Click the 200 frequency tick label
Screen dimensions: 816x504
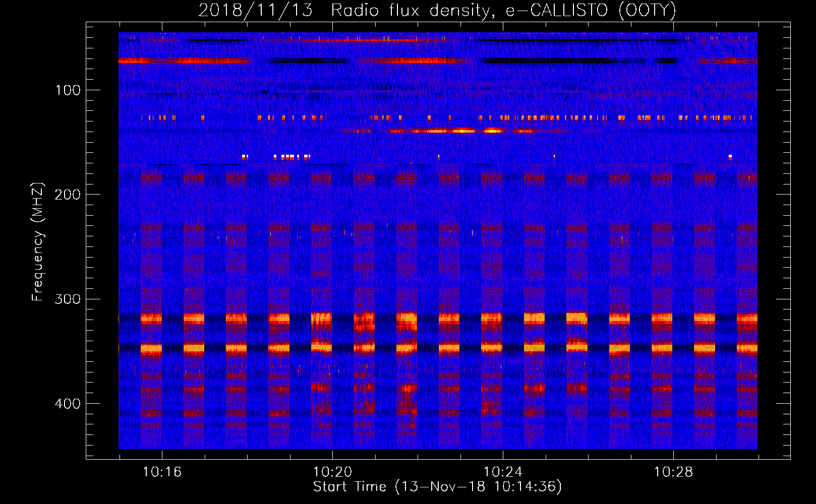68,195
